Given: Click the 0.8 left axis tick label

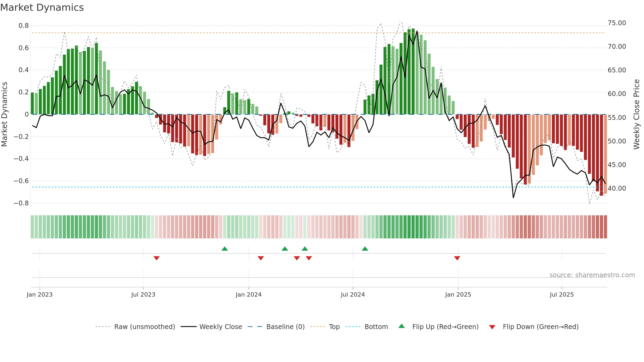Looking at the screenshot, I should click(24, 26).
